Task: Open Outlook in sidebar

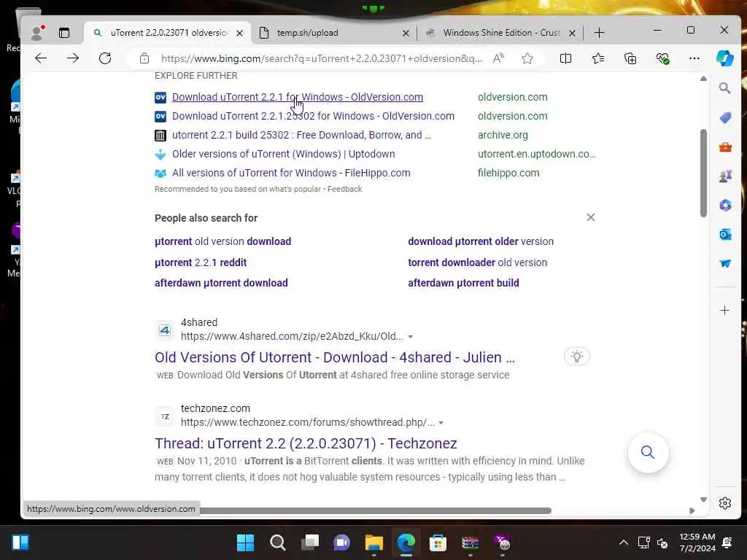Action: point(725,234)
